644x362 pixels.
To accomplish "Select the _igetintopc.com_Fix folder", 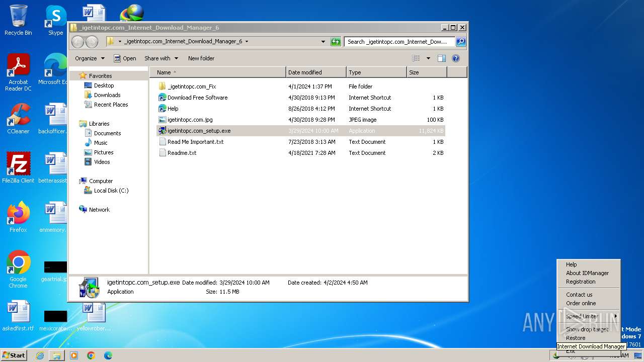I will 192,86.
